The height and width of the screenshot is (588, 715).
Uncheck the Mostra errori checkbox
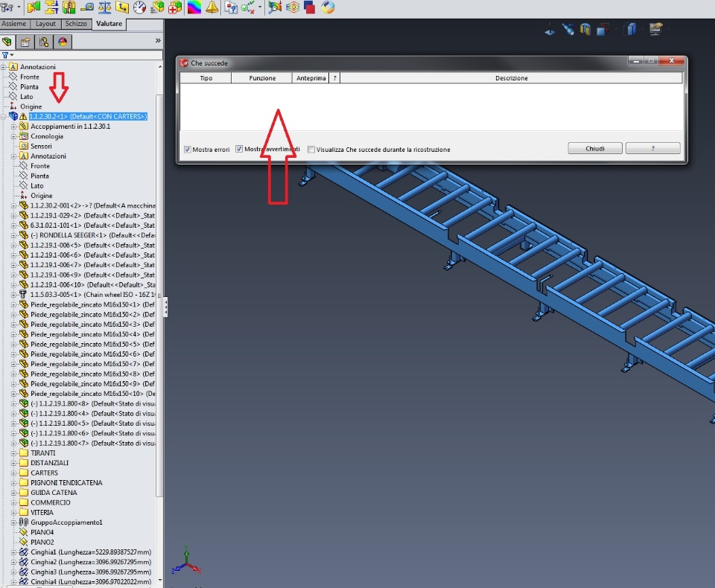point(188,150)
